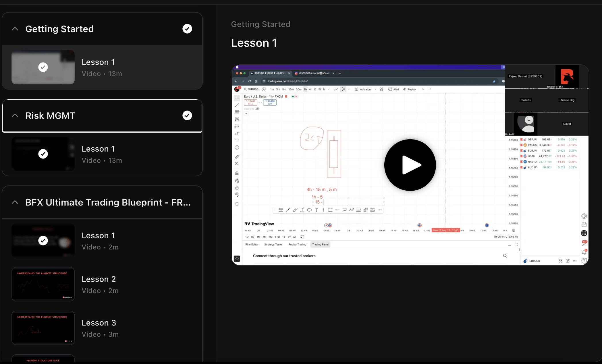Image resolution: width=602 pixels, height=364 pixels.
Task: Click BFX Ultimate Trading Blueprint heading text
Action: click(108, 202)
